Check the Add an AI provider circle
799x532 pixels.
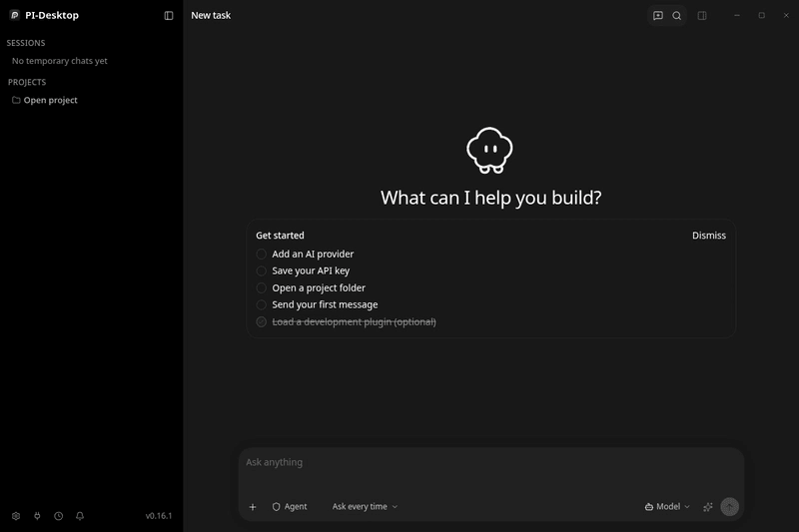click(262, 254)
